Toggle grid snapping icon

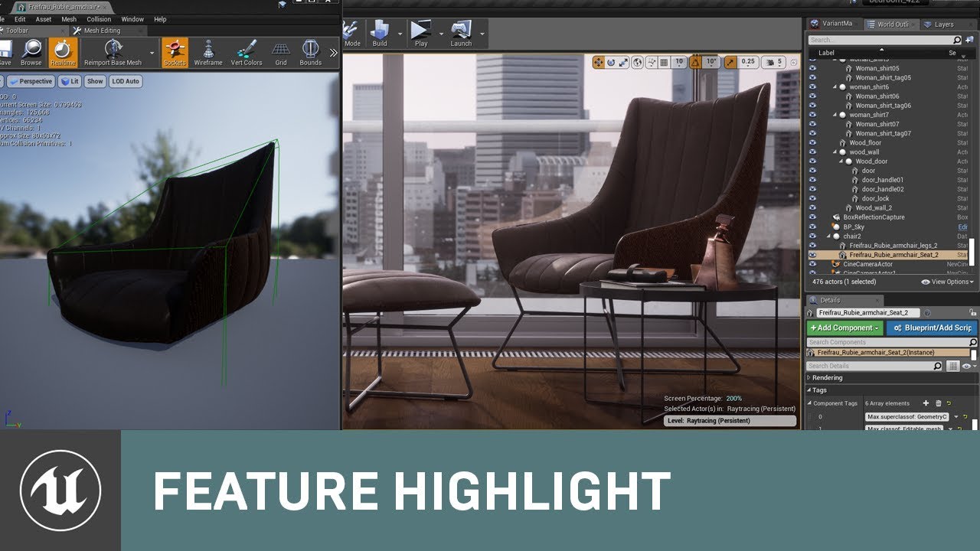point(664,62)
